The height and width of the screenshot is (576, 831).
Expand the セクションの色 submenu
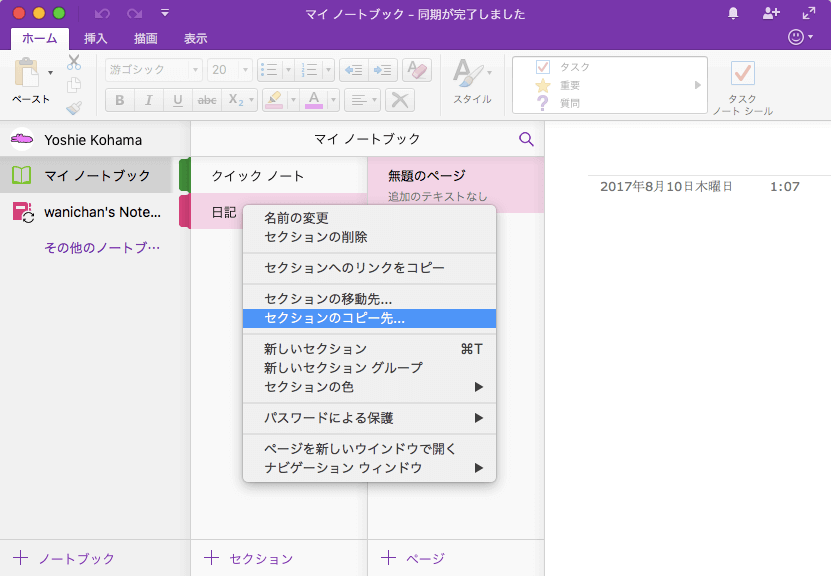point(369,387)
